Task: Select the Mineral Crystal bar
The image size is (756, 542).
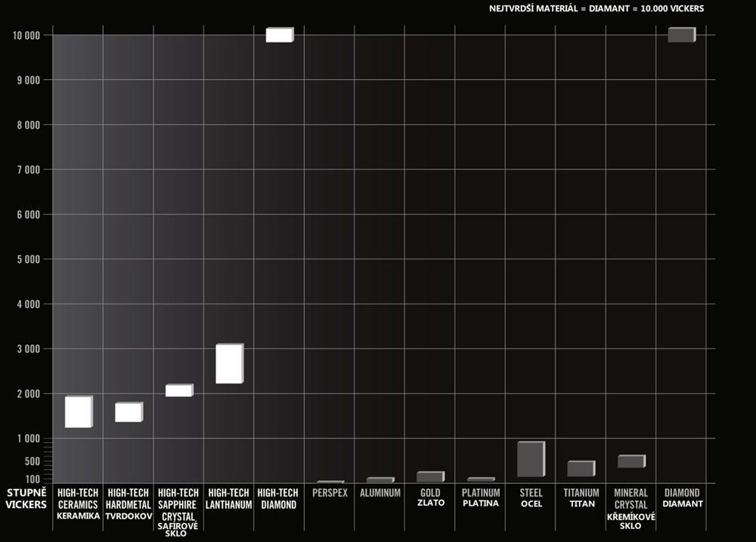Action: 631,461
